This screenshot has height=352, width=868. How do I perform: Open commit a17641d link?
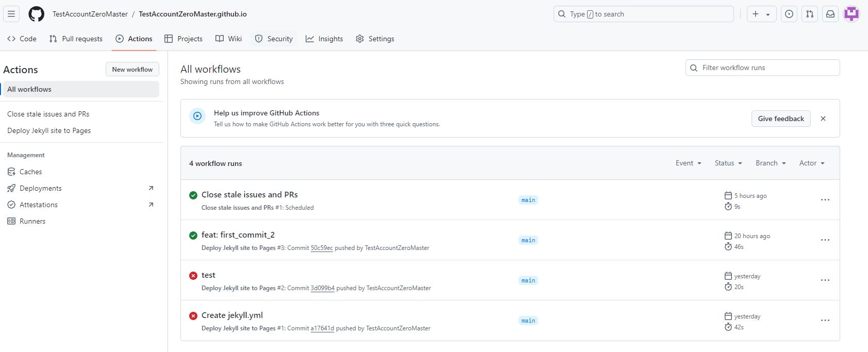pyautogui.click(x=322, y=328)
